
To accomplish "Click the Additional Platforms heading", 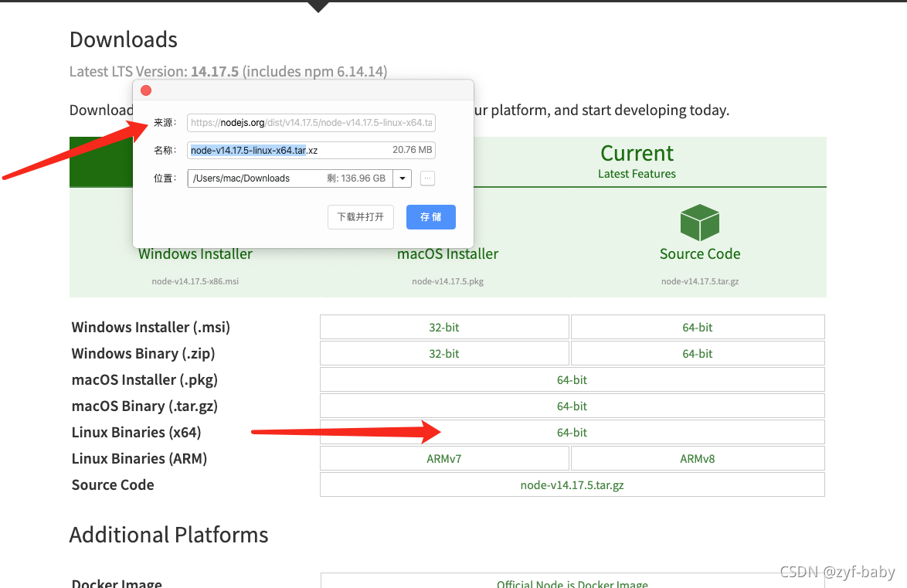I will pos(169,535).
